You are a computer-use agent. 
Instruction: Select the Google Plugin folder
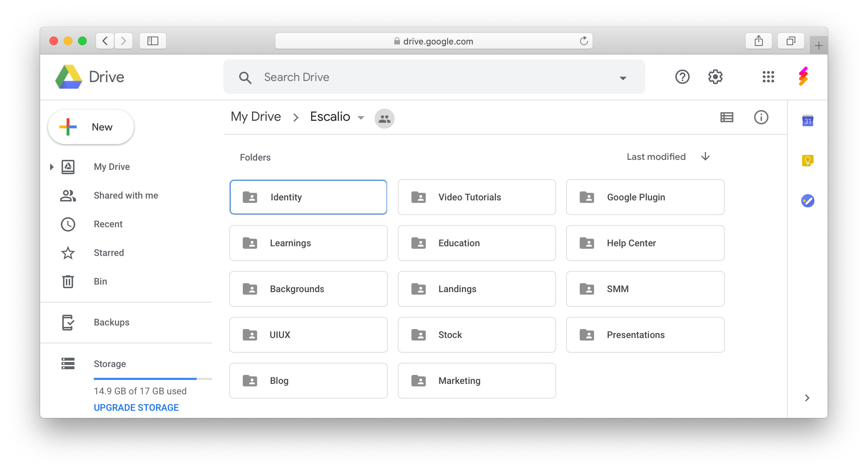tap(645, 197)
